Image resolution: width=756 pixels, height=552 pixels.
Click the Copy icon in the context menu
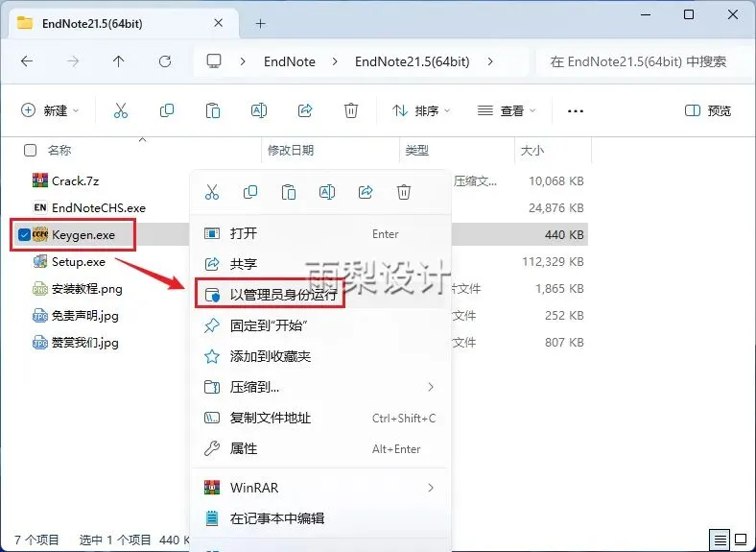tap(250, 192)
